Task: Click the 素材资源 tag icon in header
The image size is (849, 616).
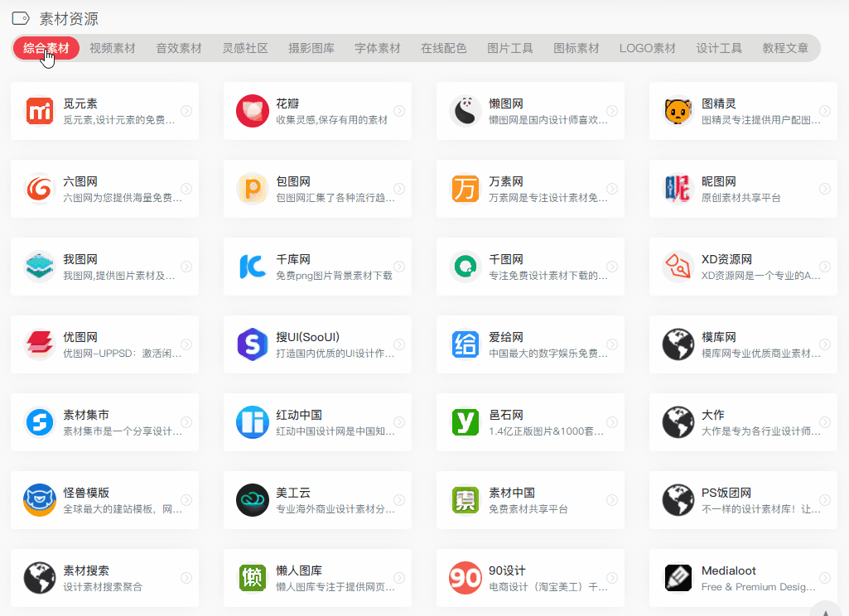Action: point(21,19)
